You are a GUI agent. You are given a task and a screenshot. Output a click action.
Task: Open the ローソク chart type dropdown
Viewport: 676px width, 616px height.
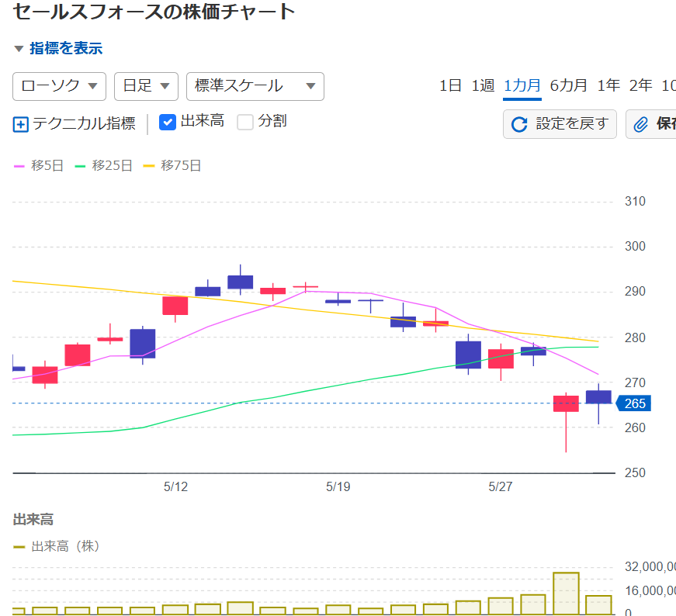tap(60, 86)
